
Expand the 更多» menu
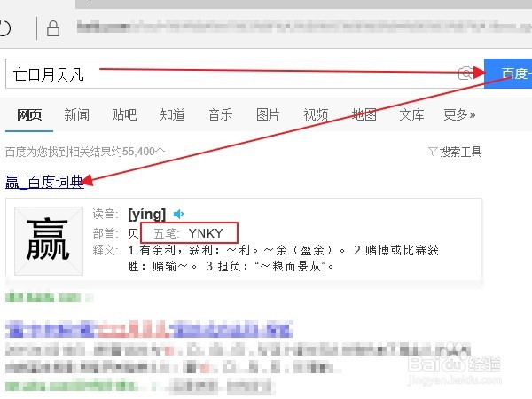(459, 114)
